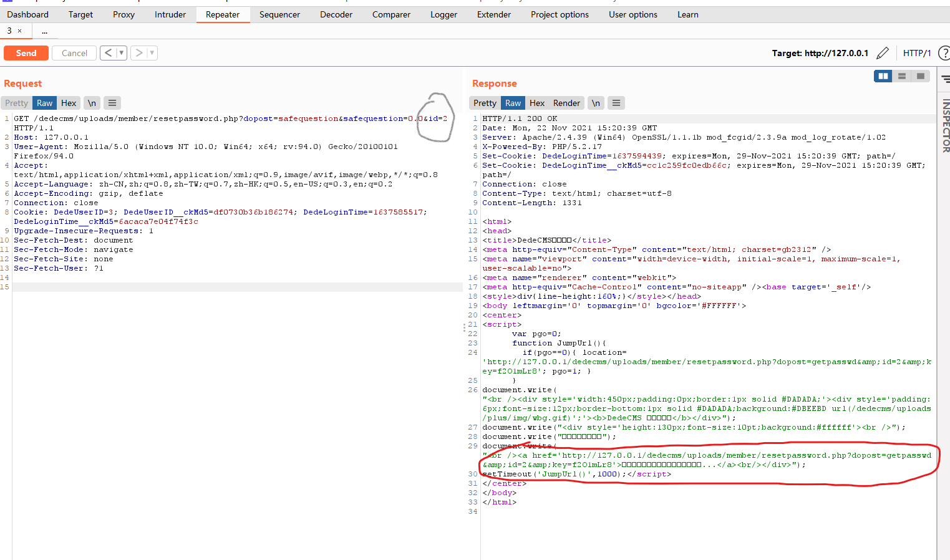950x560 pixels.
Task: Open User options tab
Action: tap(633, 14)
